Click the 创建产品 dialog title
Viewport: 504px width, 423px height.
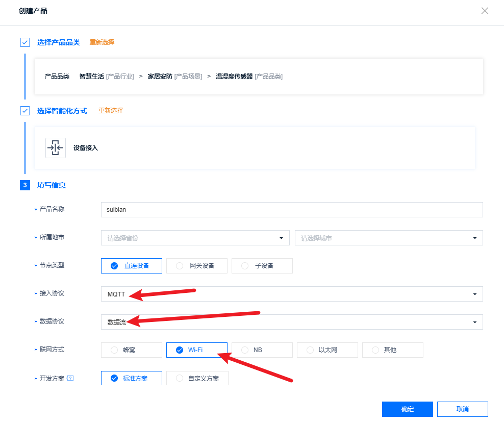(x=33, y=11)
